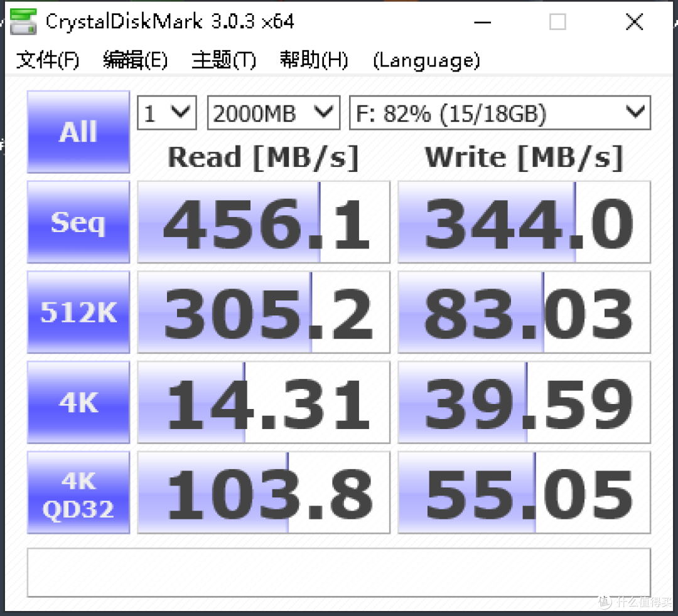Image resolution: width=678 pixels, height=616 pixels.
Task: Minimize the CrystalDiskMark window
Action: click(482, 21)
